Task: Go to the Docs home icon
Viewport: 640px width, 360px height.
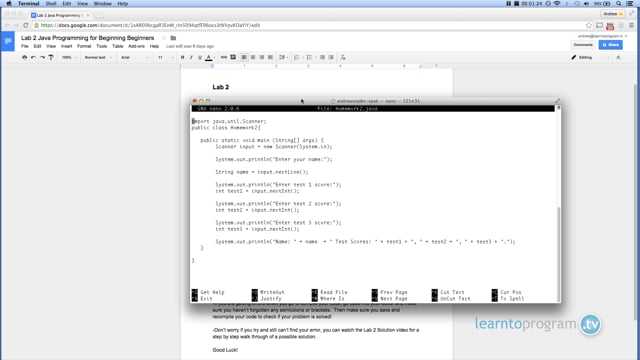Action: (8, 41)
